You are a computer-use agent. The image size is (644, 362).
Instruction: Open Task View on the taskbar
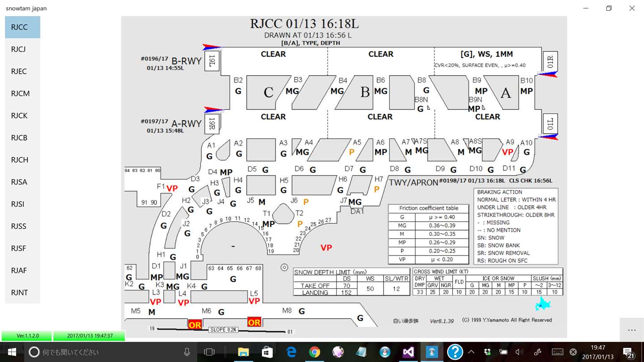pyautogui.click(x=209, y=352)
